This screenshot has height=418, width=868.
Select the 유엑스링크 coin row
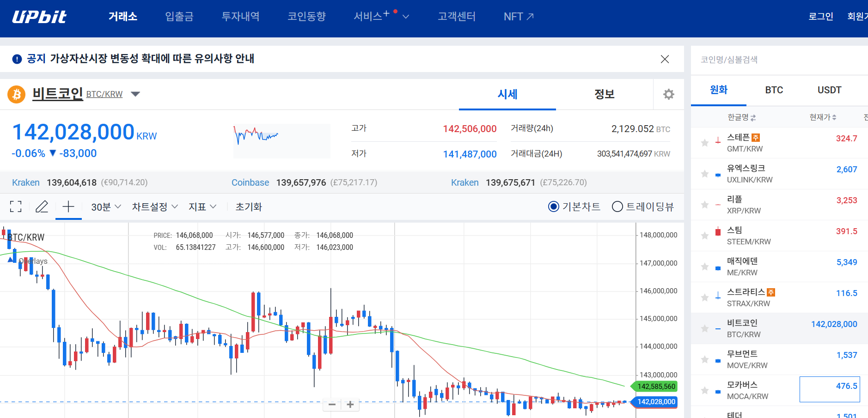tap(780, 174)
